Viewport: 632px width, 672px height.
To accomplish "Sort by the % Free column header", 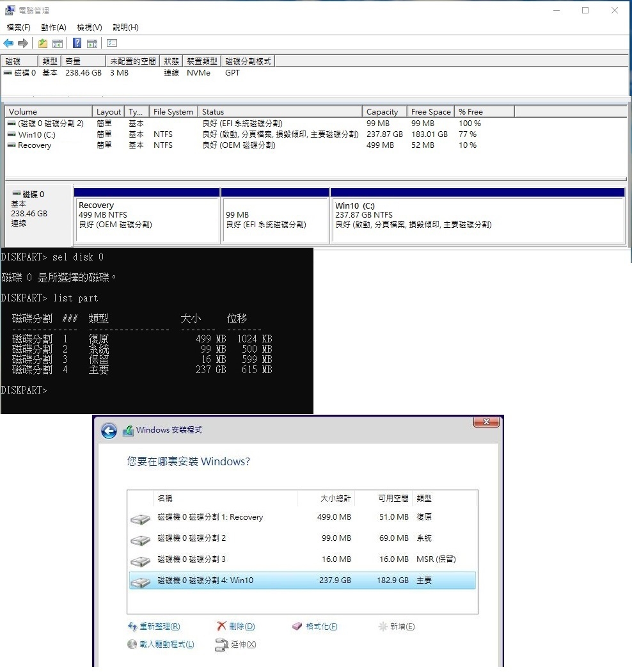I will [x=484, y=112].
